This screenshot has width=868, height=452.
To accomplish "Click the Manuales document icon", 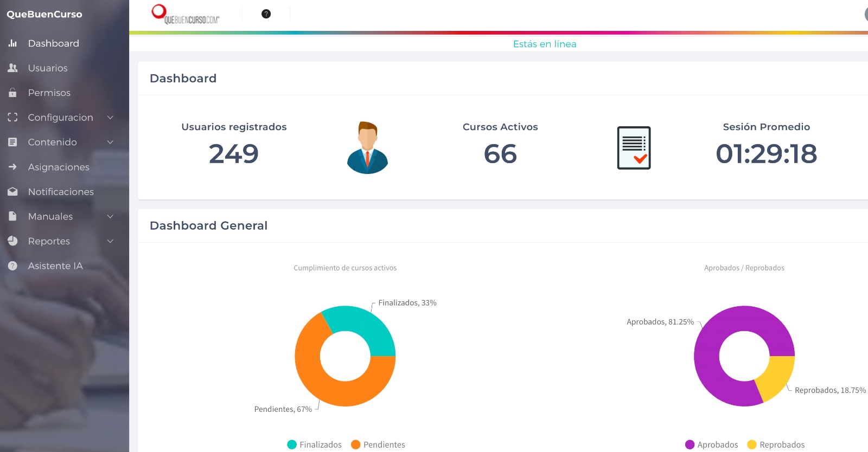I will tap(12, 216).
